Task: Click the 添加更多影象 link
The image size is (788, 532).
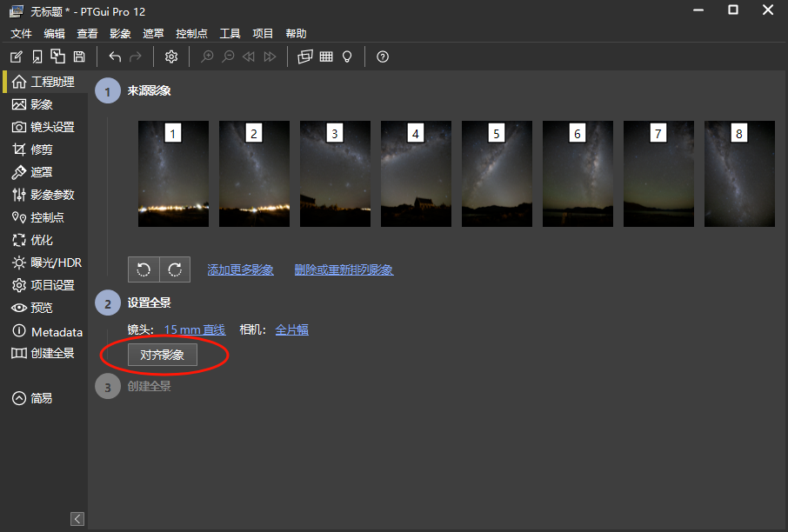Action: [x=240, y=269]
